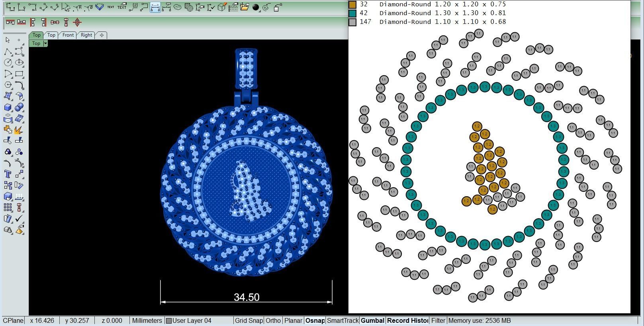Image resolution: width=644 pixels, height=326 pixels.
Task: Toggle Ortho mode
Action: click(273, 320)
